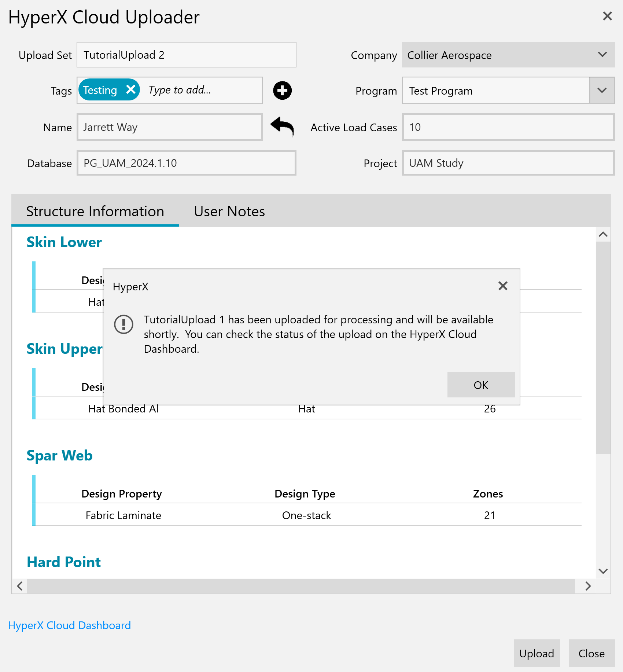Click the vertical scrollbar up arrow

[x=603, y=234]
